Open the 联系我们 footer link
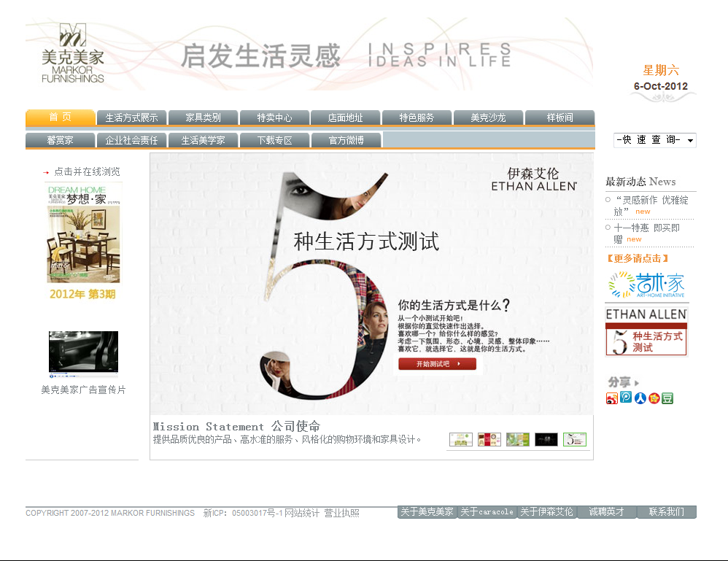 pos(666,512)
